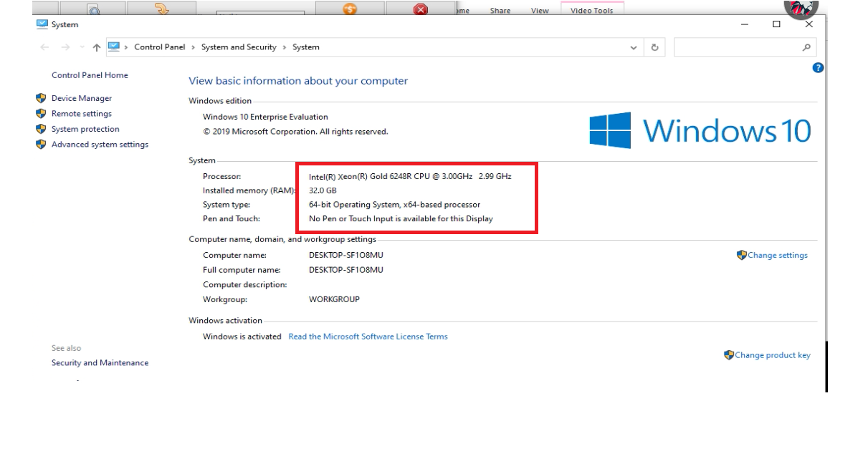Click the System window icon in the title bar

coord(42,24)
